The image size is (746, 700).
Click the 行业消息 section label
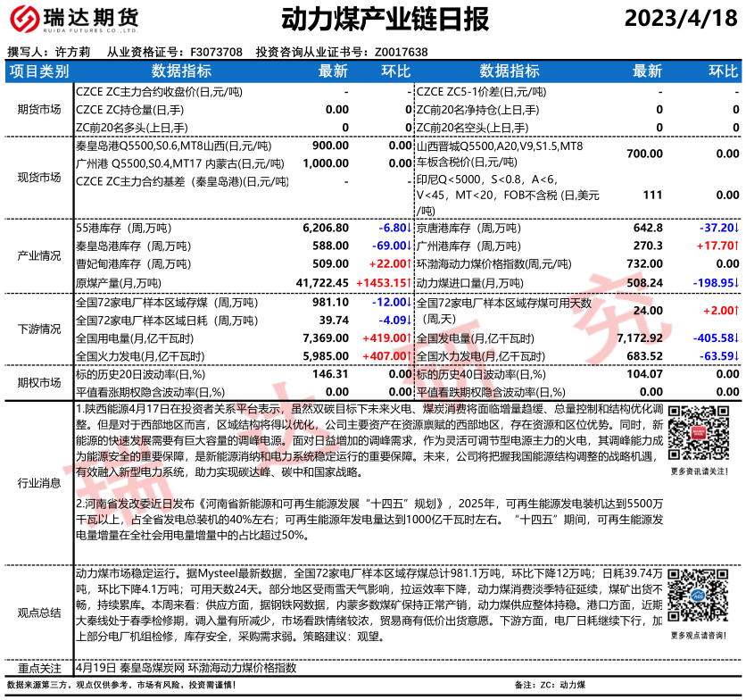[39, 482]
